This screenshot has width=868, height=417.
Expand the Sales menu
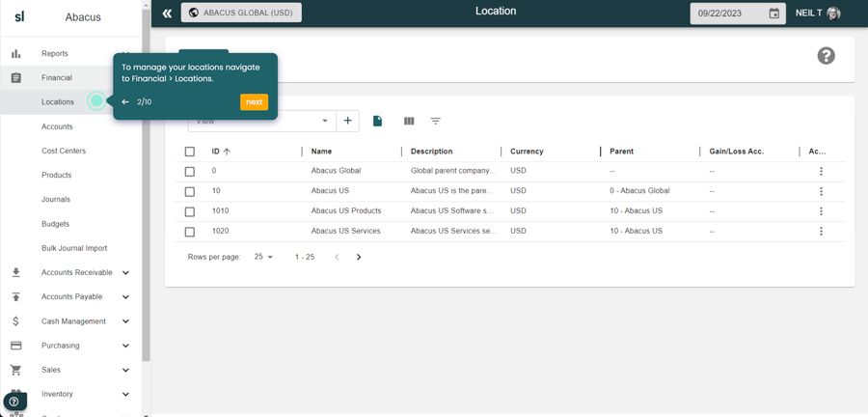tap(126, 370)
